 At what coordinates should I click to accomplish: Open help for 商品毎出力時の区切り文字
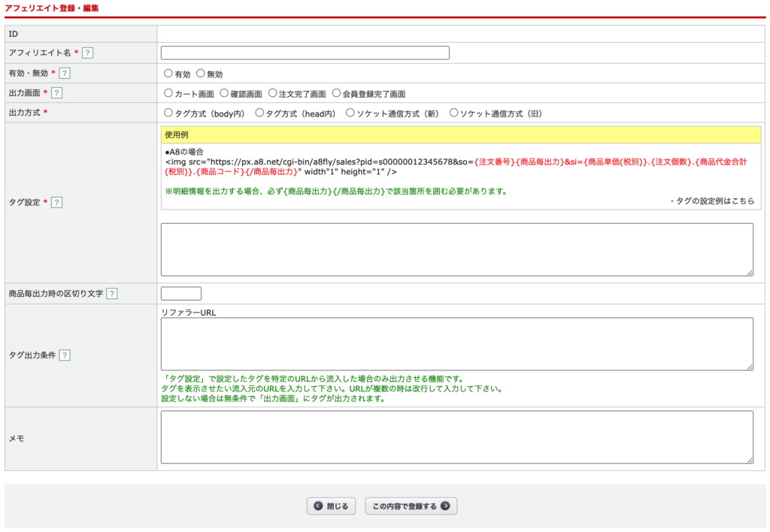click(111, 293)
